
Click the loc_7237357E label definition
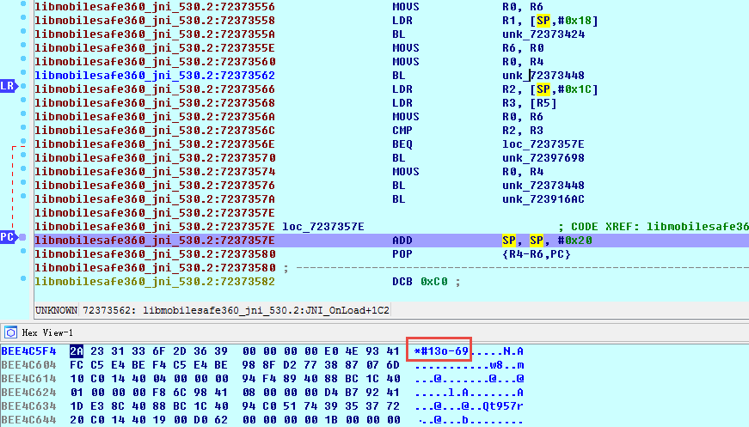tap(323, 226)
